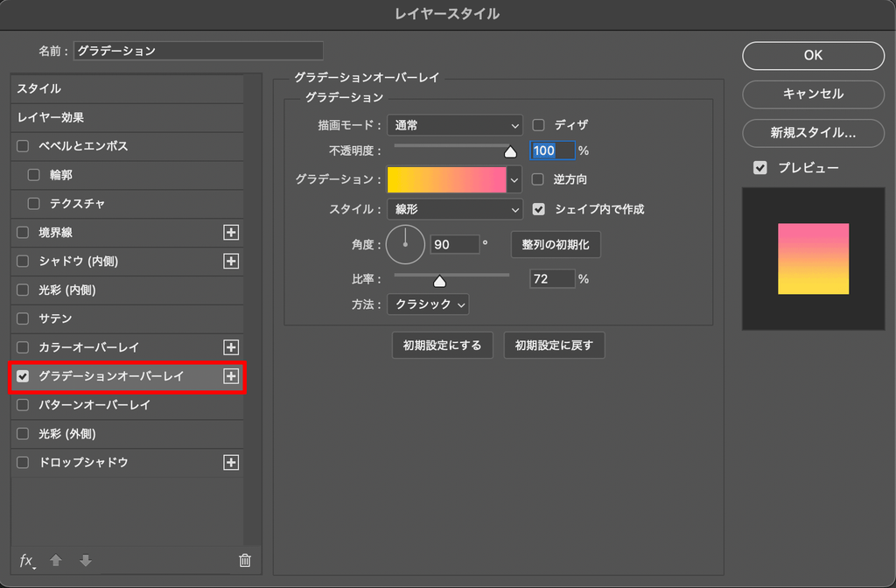
Task: Click plus icon beside ドロップシャドウ
Action: click(231, 462)
